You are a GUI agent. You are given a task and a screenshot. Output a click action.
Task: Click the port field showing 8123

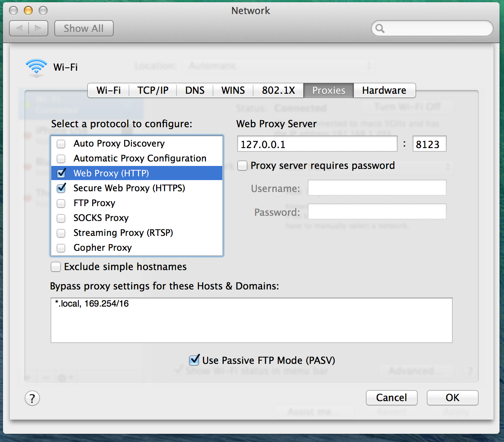[429, 144]
